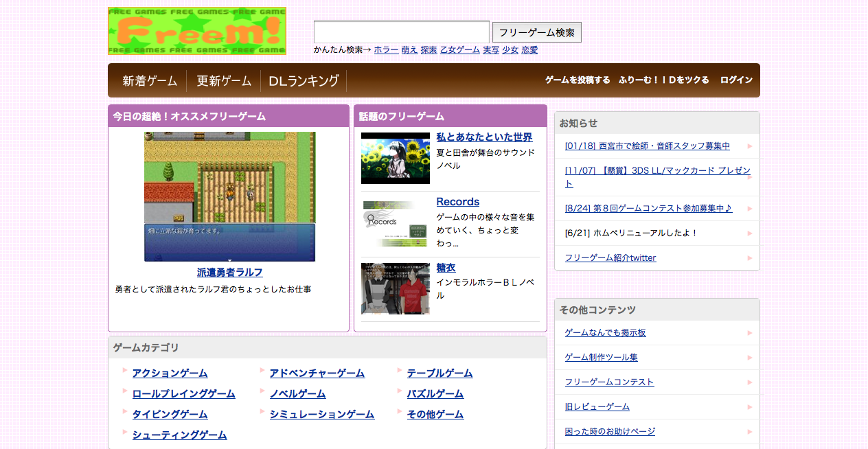Focus the free game search field

(x=402, y=32)
